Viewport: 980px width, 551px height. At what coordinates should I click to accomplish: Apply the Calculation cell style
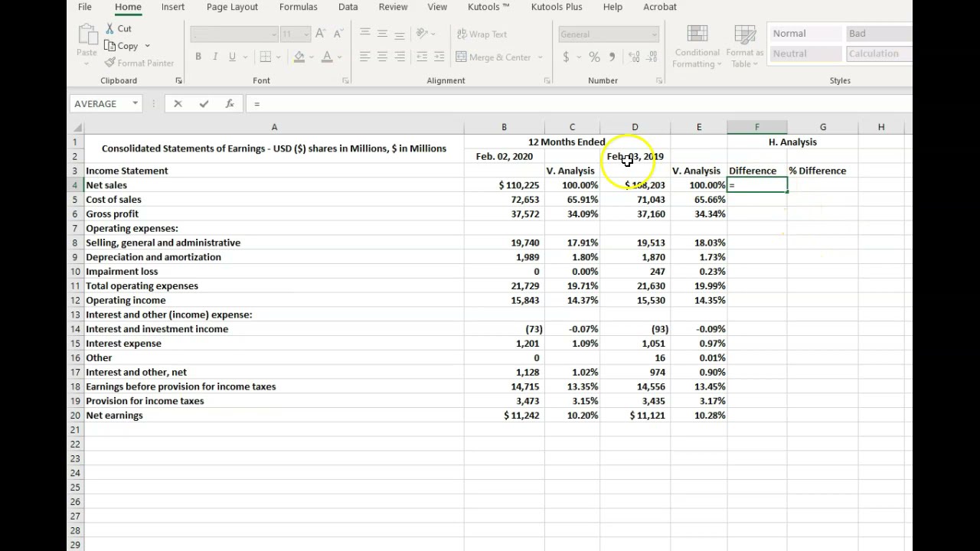pyautogui.click(x=879, y=54)
